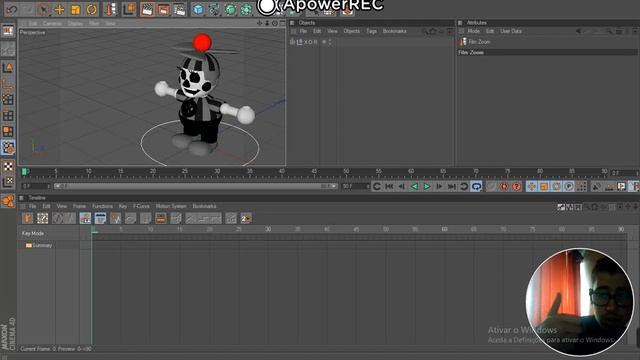Click the Film Zoom field in Attributes
This screenshot has width=640, height=360.
(547, 52)
